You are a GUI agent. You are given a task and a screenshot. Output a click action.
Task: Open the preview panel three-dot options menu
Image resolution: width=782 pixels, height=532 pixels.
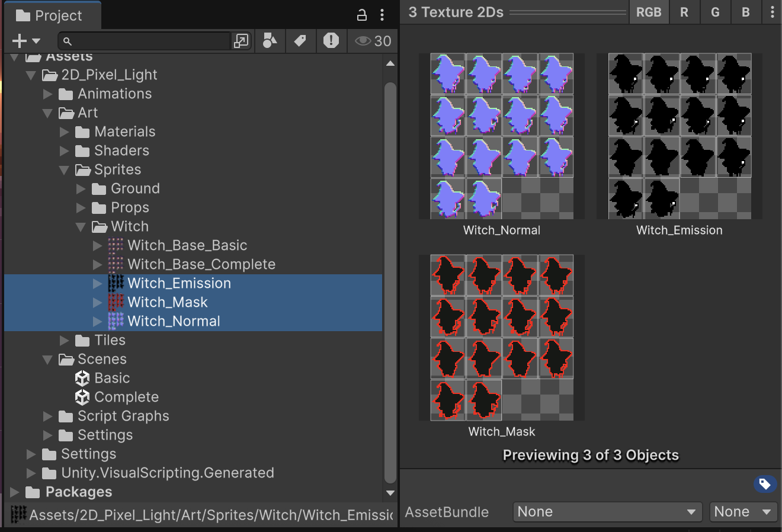772,12
